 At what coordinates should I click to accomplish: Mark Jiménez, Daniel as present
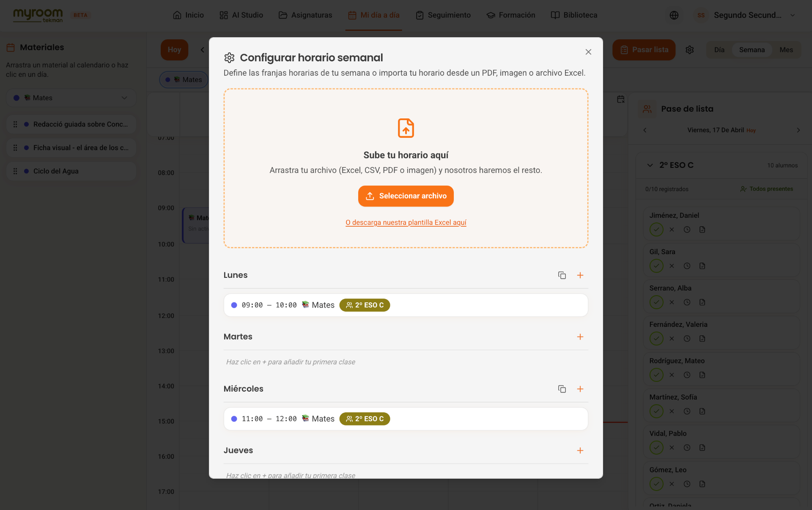(656, 230)
